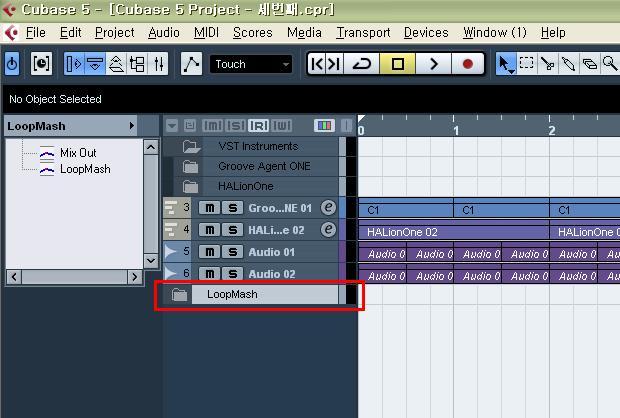This screenshot has width=620, height=418.
Task: Edit instrument on HALi...e 02 track
Action: (x=328, y=229)
